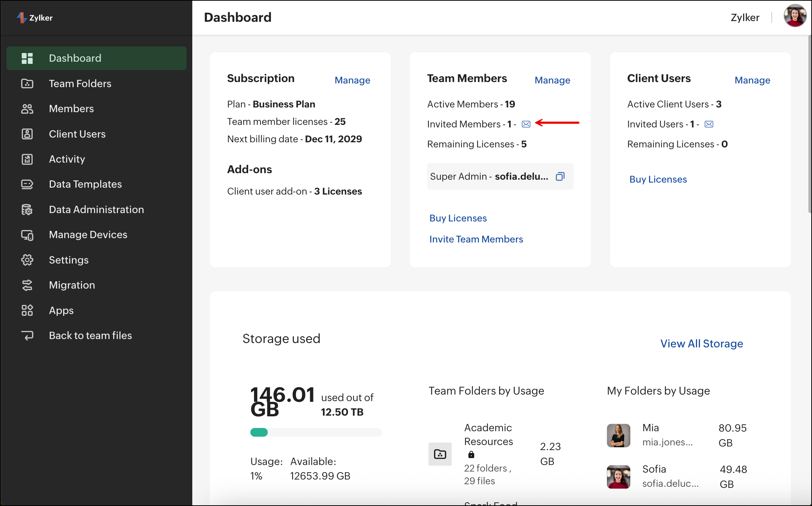Click Mia's profile thumbnail
The width and height of the screenshot is (812, 506).
pos(618,435)
